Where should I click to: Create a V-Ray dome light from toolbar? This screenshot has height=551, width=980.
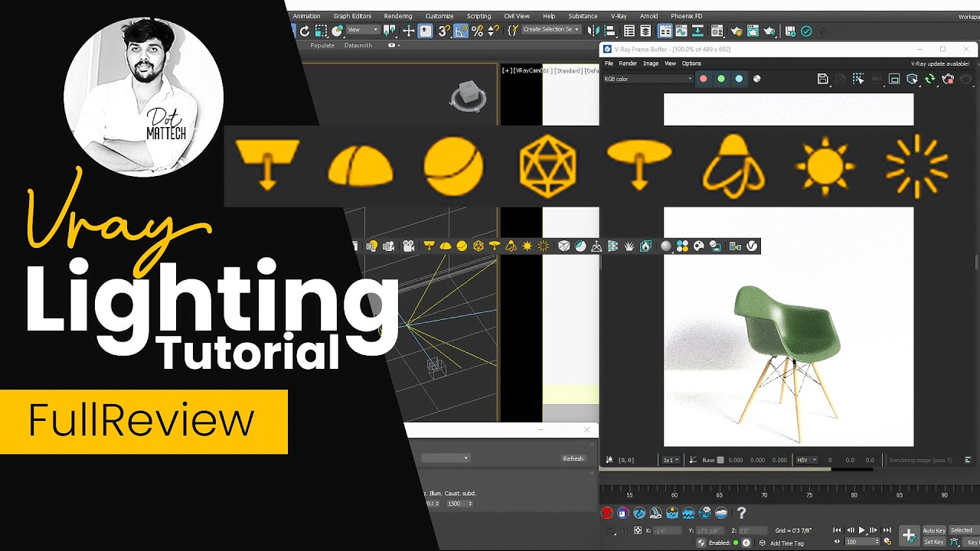pos(446,246)
